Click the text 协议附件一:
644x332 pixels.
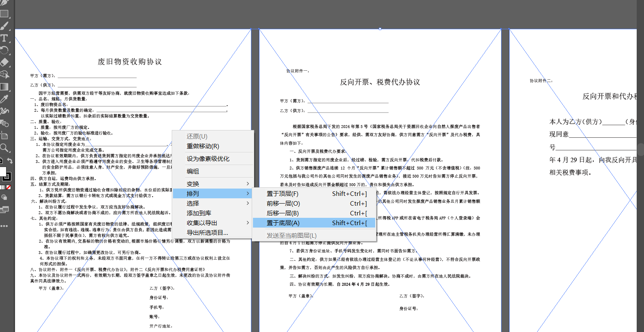point(298,71)
